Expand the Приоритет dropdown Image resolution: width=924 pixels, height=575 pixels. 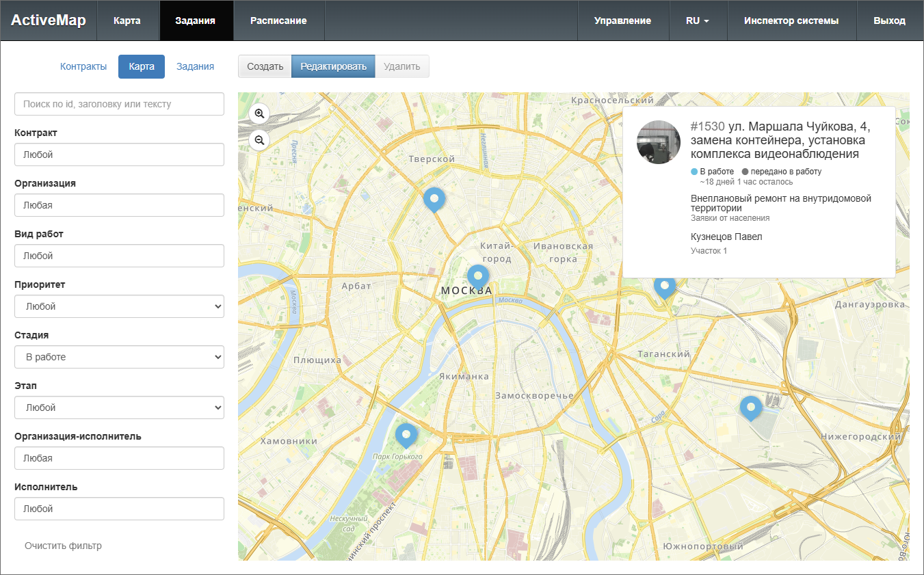tap(119, 306)
